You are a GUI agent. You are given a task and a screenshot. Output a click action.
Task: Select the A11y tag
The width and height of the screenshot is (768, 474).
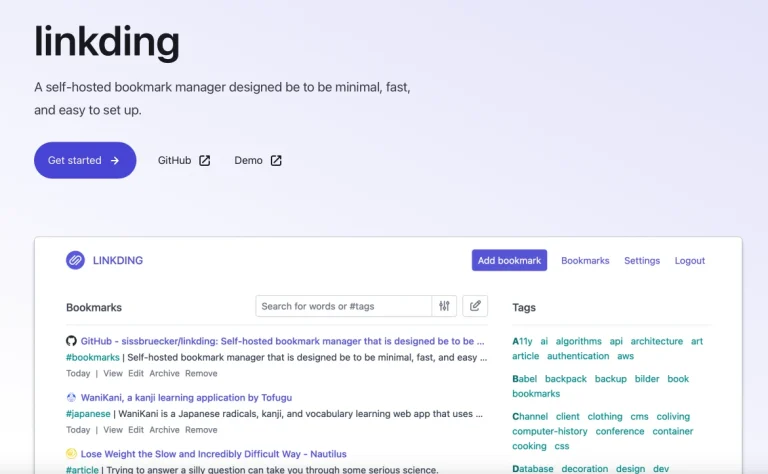coord(522,341)
